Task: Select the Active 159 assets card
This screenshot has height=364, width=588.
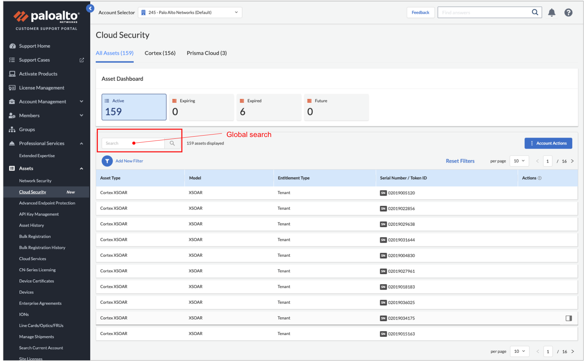Action: coord(134,107)
